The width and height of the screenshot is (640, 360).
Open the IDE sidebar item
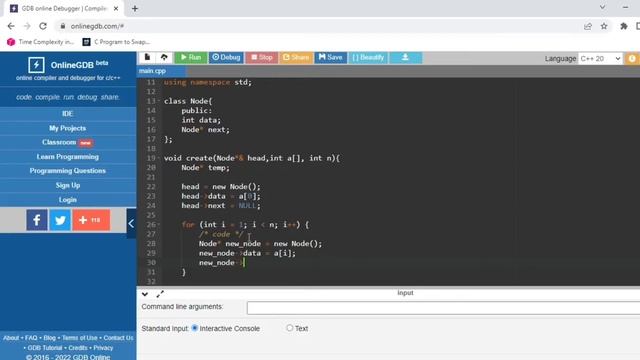[68, 114]
